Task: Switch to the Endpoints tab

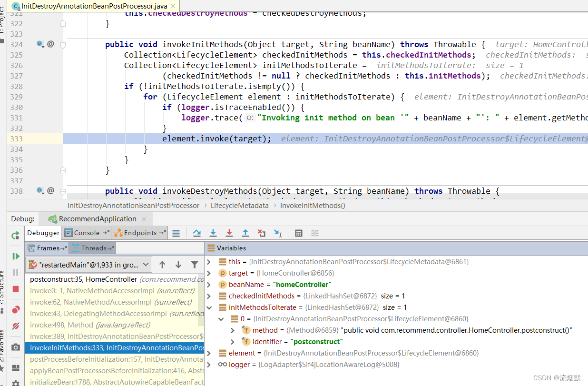Action: coord(140,233)
